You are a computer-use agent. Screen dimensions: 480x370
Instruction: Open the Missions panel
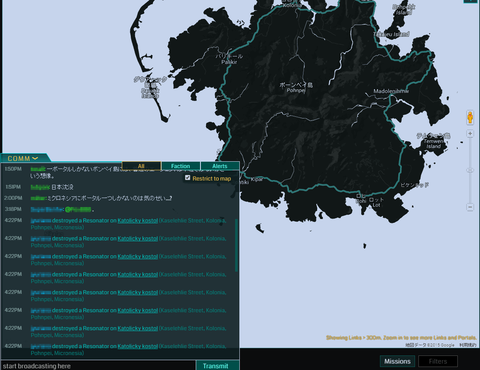coord(397,361)
